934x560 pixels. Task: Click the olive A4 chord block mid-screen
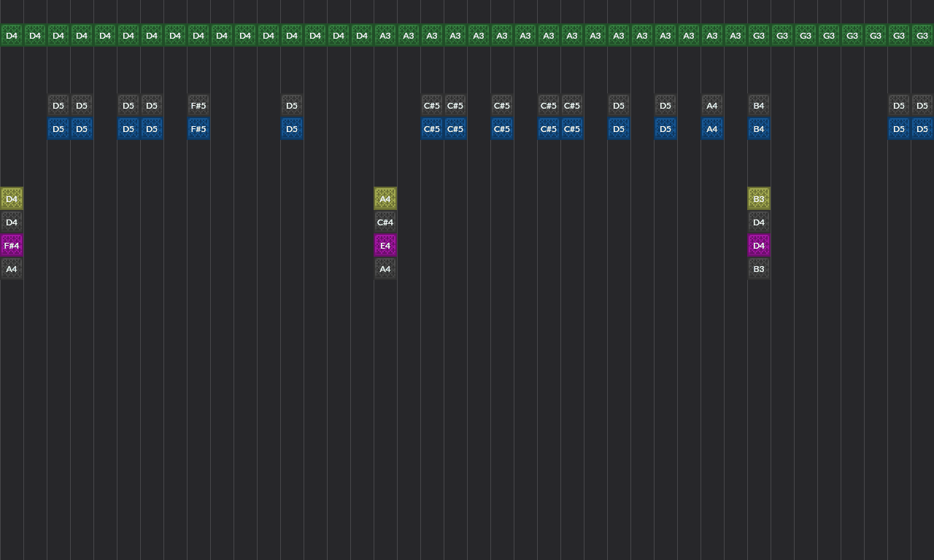[x=385, y=198]
